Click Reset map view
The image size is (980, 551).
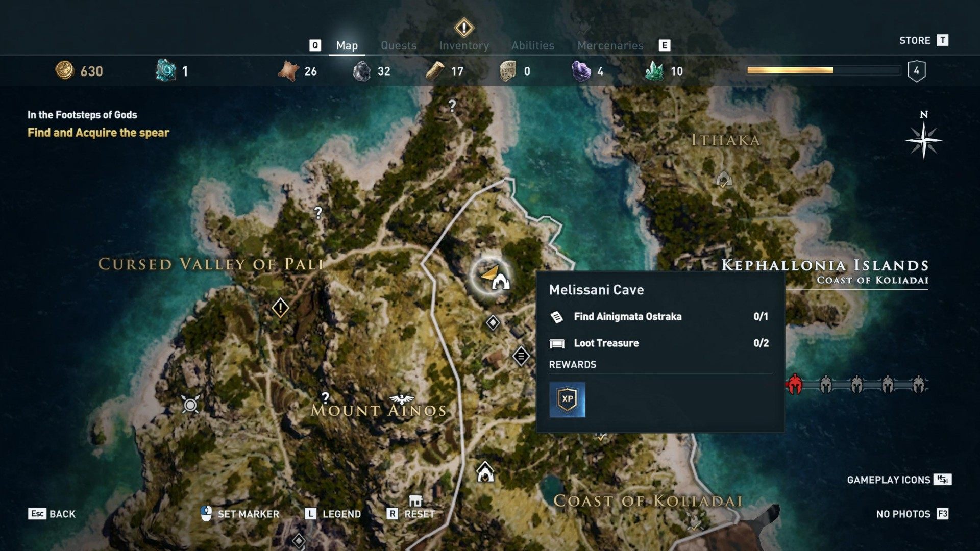pyautogui.click(x=411, y=514)
